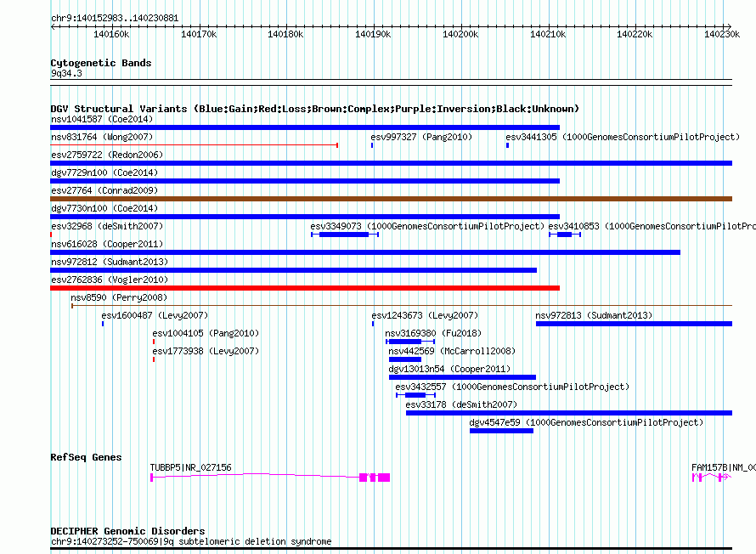
Task: Click the esv32968 (deSmith2007) label
Action: pos(107,226)
